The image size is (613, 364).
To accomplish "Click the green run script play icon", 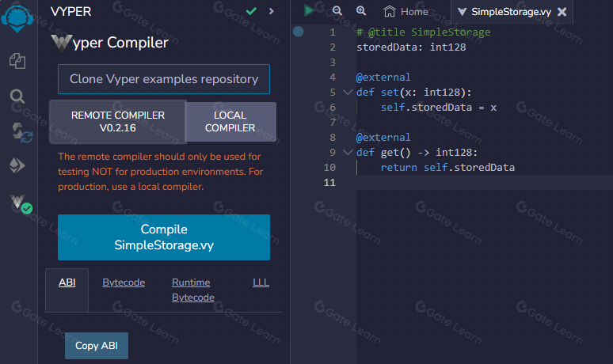I will point(310,11).
